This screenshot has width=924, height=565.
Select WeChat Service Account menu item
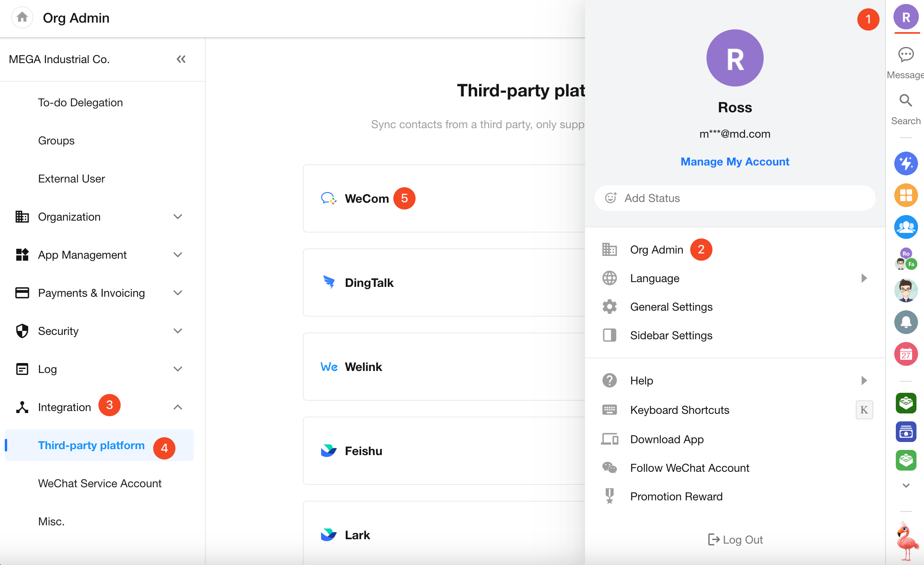point(100,483)
